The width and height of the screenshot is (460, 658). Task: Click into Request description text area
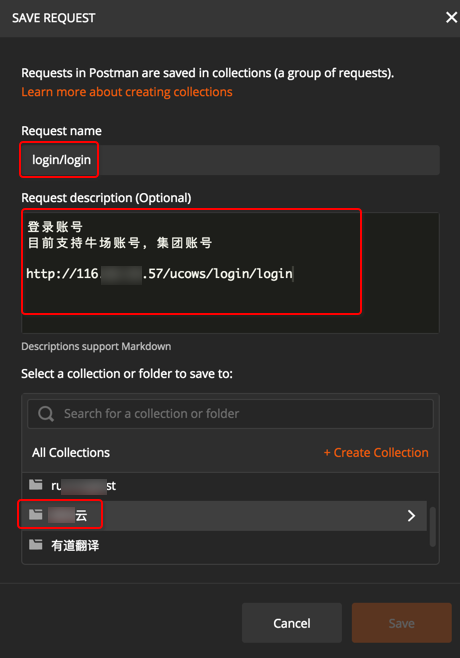(230, 273)
